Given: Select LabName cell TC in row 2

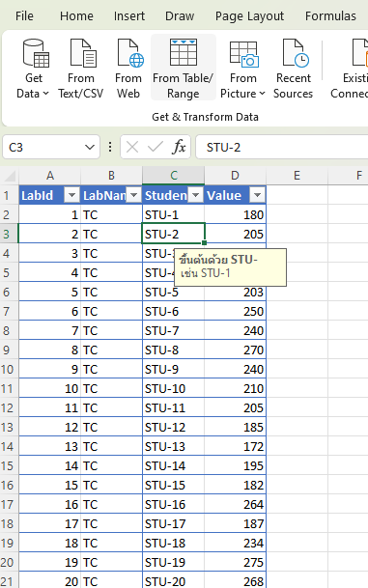Looking at the screenshot, I should click(x=111, y=215).
